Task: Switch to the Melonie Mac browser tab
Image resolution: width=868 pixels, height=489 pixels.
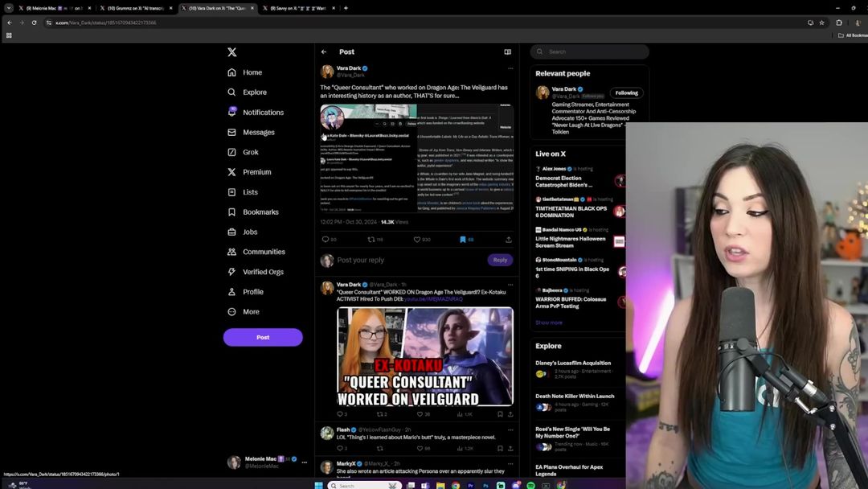Action: tap(55, 8)
